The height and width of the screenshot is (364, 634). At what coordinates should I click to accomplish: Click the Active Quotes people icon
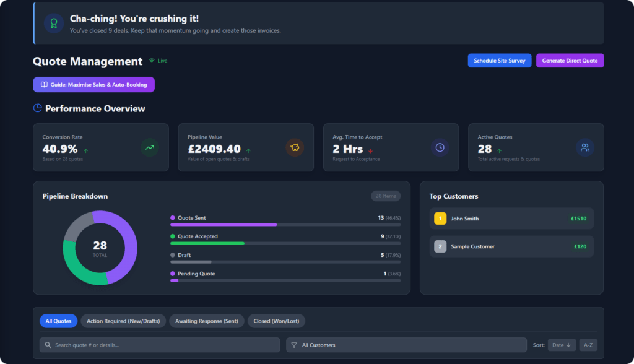point(584,147)
